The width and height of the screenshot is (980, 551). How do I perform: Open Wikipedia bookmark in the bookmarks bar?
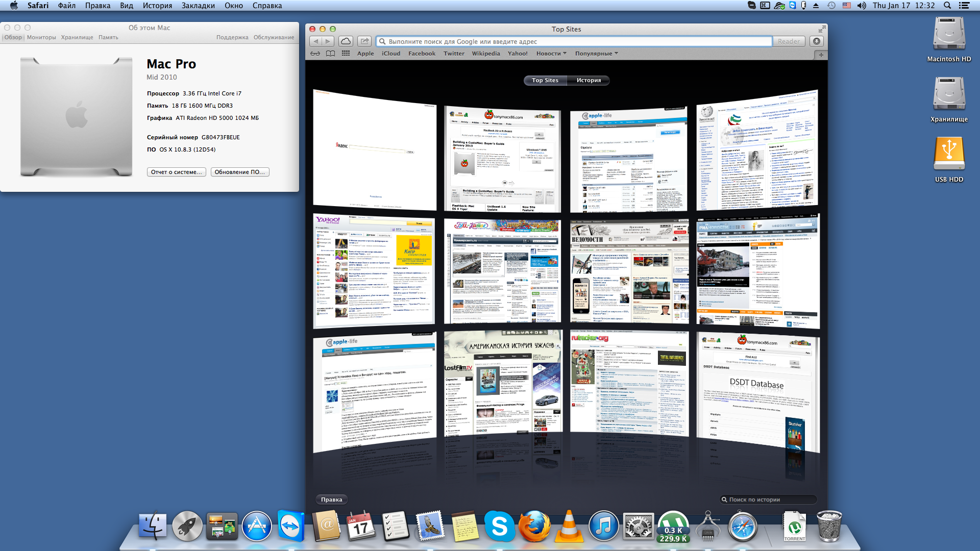click(486, 54)
